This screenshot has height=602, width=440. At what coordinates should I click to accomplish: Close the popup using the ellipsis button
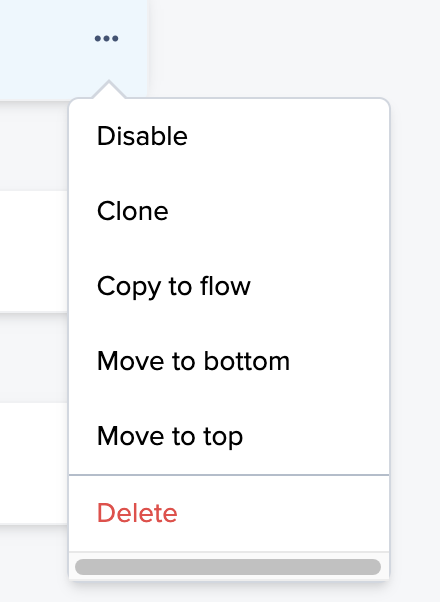(x=106, y=38)
